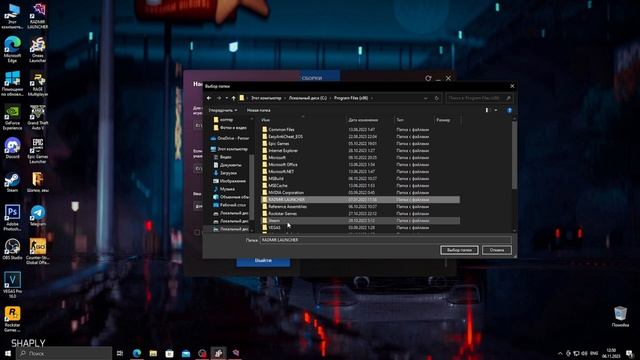Click the Отмена button

[x=497, y=250]
